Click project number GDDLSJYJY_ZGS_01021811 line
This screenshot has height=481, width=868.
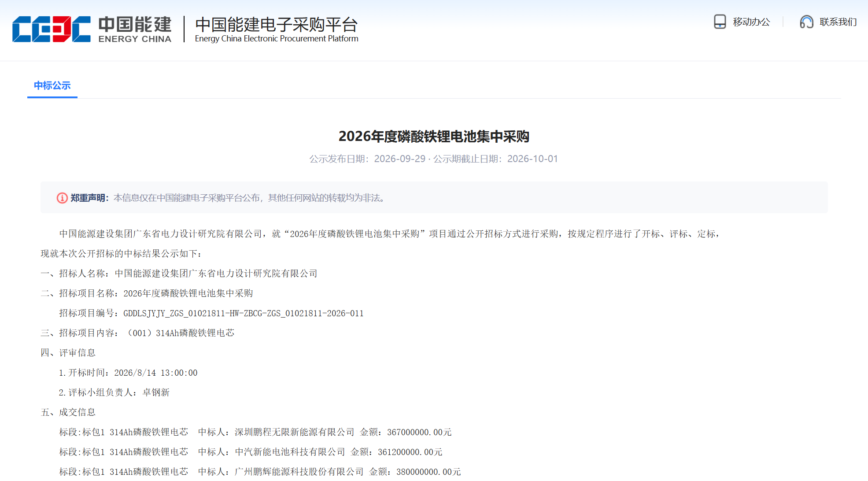pyautogui.click(x=211, y=313)
